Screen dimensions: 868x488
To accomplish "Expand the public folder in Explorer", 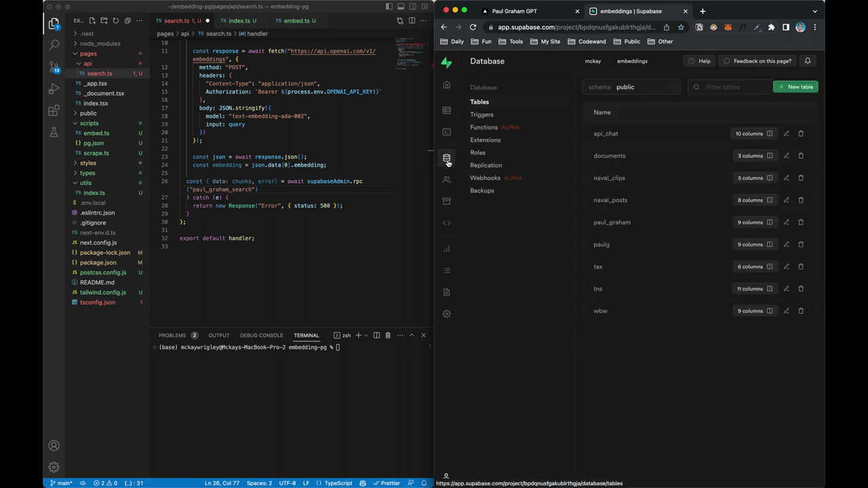I will [88, 113].
